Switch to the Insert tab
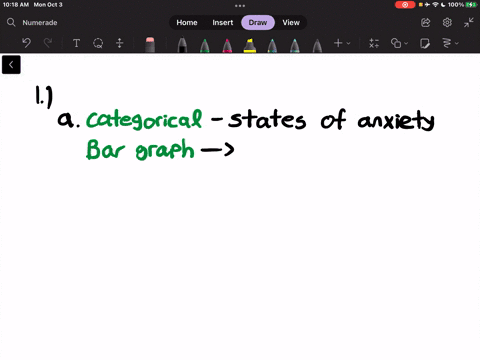Viewport: 480px width, 360px height. point(223,22)
